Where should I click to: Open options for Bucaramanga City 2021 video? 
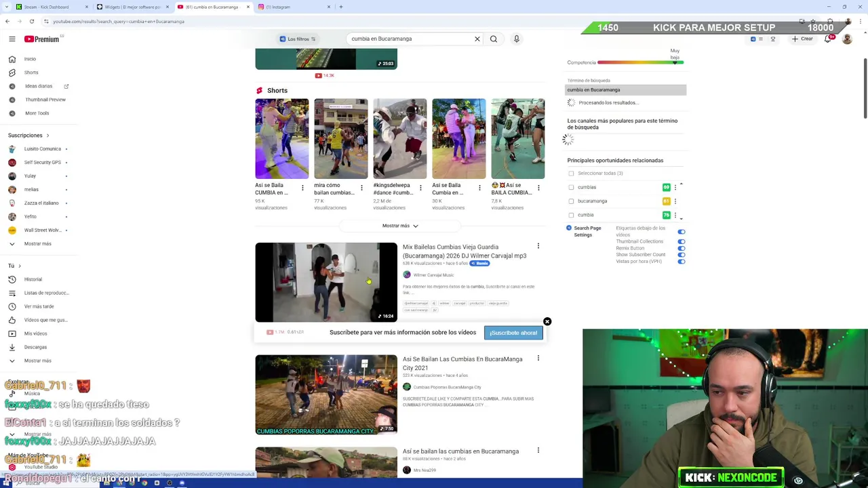pos(538,358)
